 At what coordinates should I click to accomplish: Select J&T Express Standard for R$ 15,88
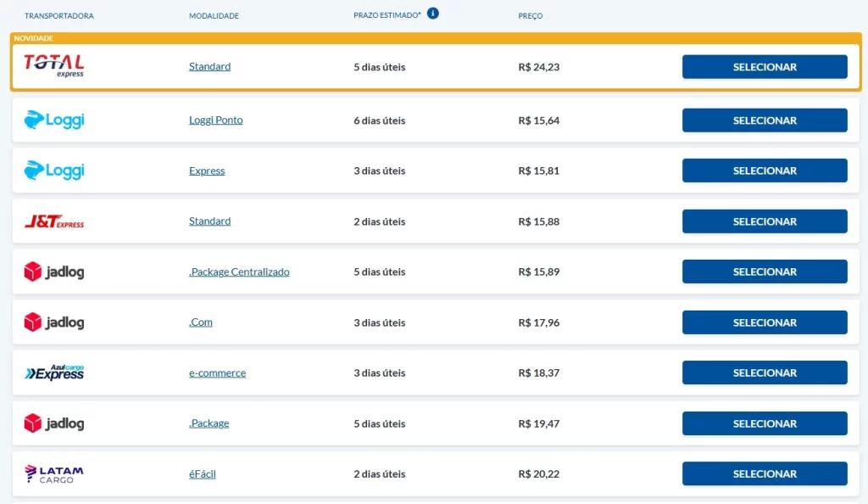765,221
